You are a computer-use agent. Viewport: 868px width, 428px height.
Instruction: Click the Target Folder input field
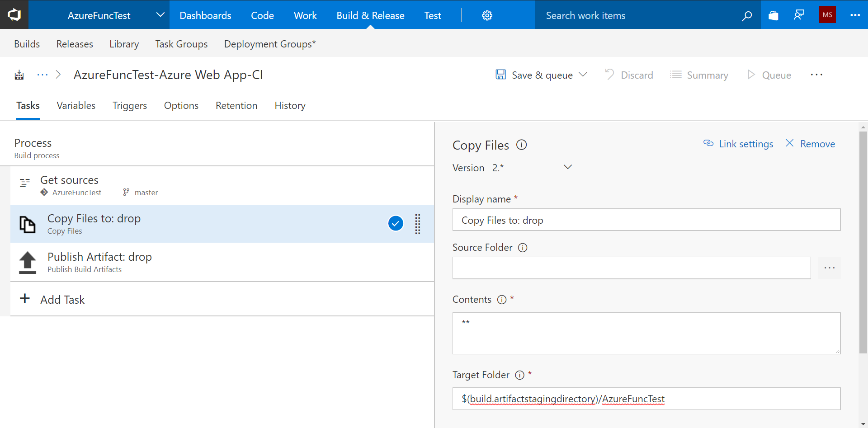[x=646, y=399]
